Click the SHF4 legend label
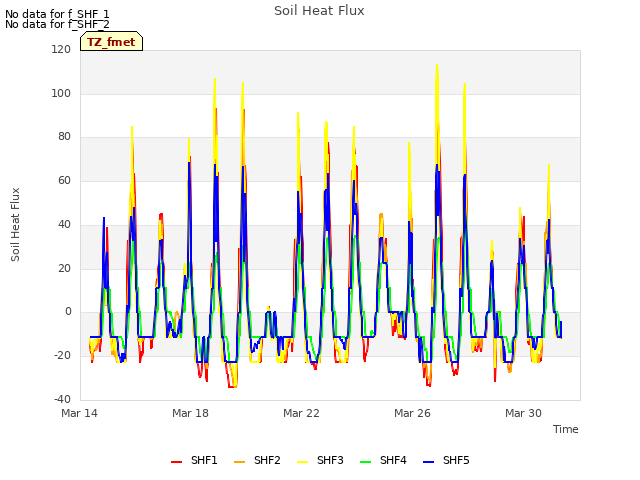This screenshot has width=640, height=480. pos(393,460)
